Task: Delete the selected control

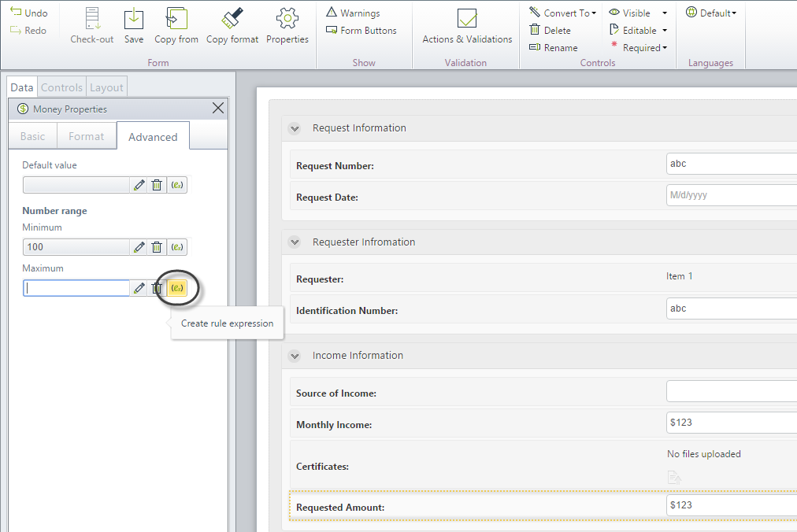Action: click(550, 31)
